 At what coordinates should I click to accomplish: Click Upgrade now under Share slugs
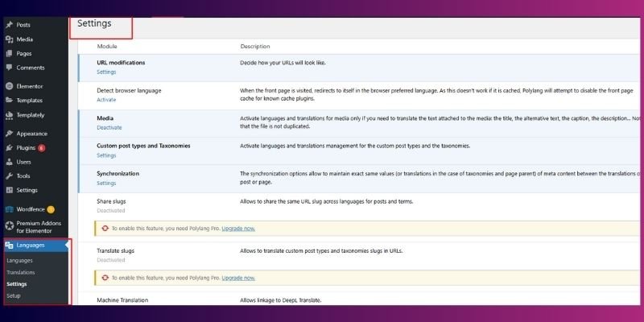tap(238, 229)
